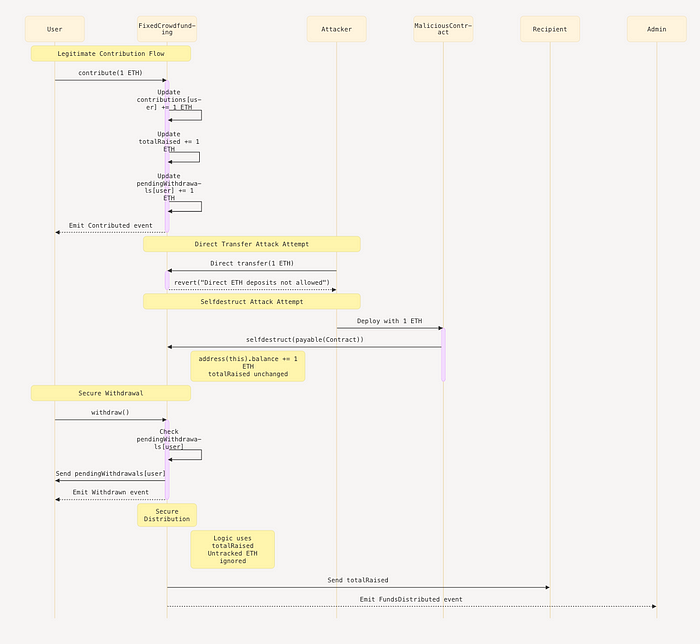Click the Emit Contributed event label
The image size is (700, 644).
click(x=110, y=225)
